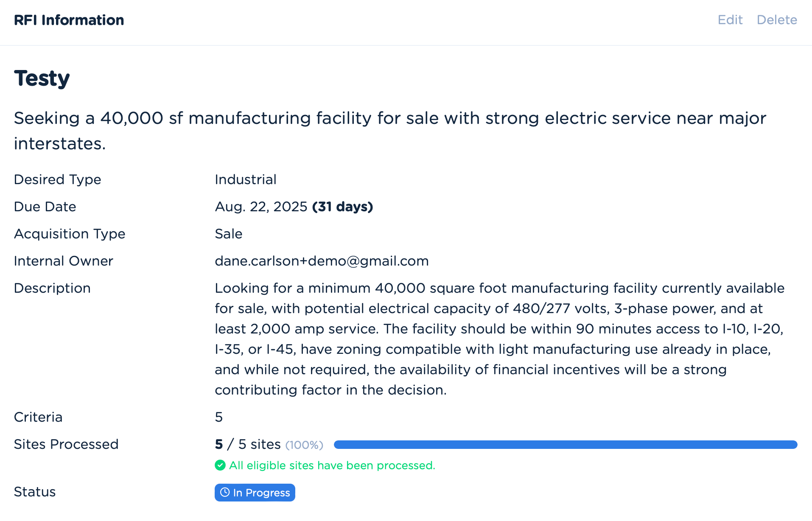Click the bold 31 days countdown
812x521 pixels.
(x=342, y=207)
